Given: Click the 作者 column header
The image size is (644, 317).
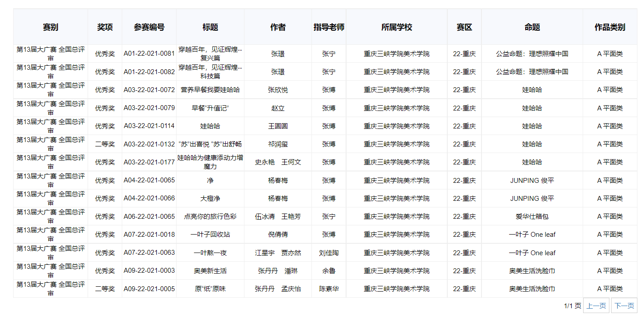Looking at the screenshot, I should coord(278,27).
